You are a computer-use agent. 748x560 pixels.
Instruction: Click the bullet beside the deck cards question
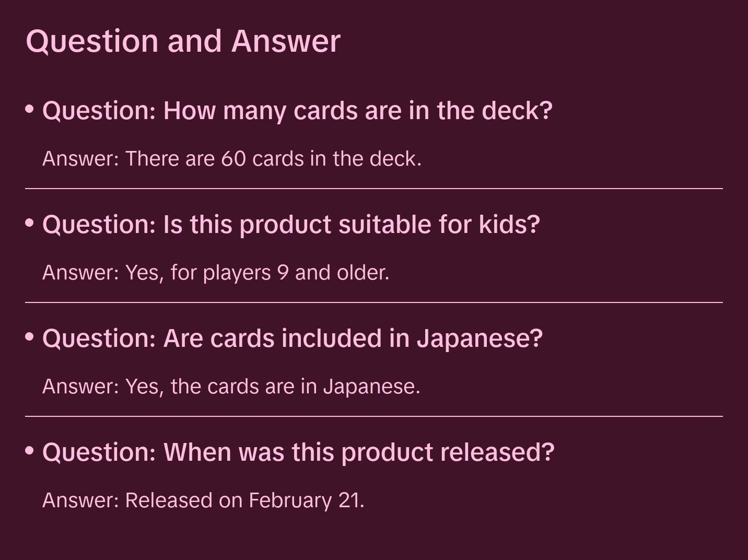coord(30,109)
